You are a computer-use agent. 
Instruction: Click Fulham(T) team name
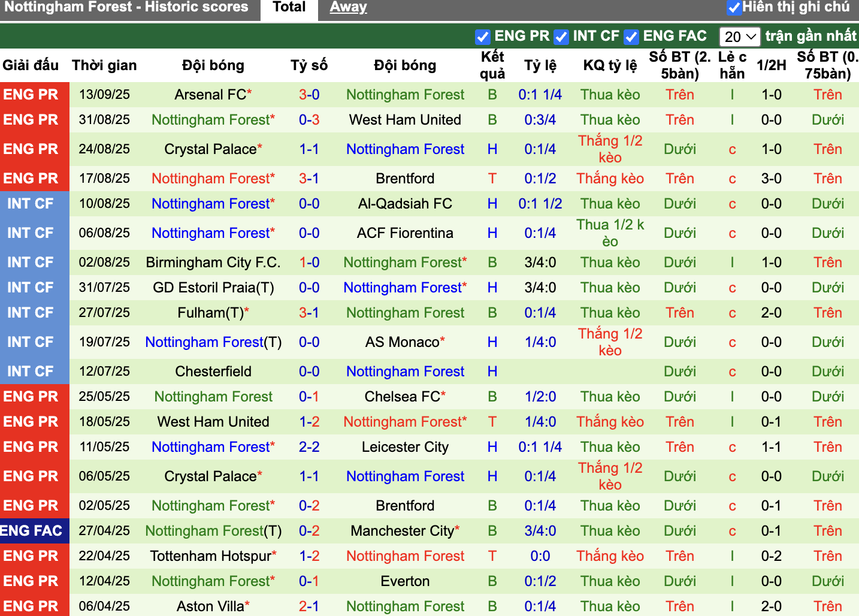tap(210, 313)
